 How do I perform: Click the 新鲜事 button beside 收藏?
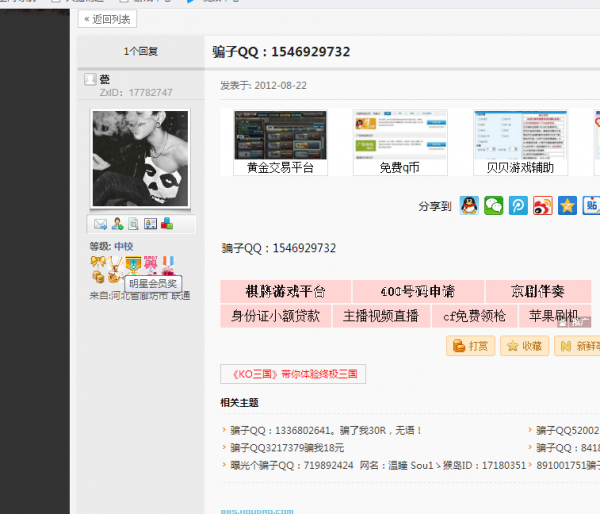click(x=578, y=346)
